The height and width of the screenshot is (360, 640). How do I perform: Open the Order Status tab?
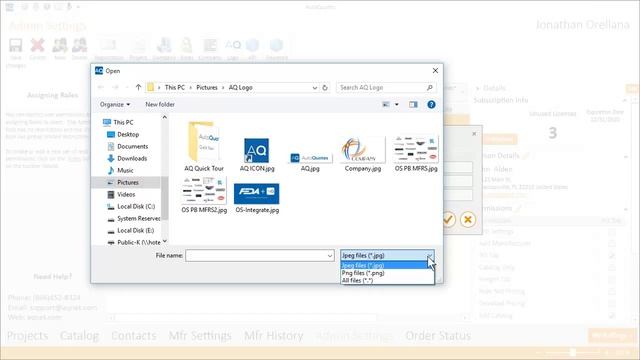coord(438,336)
